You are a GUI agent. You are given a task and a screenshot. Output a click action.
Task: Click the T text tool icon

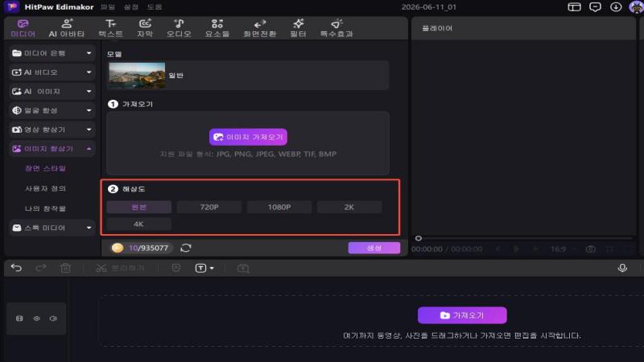pos(200,269)
